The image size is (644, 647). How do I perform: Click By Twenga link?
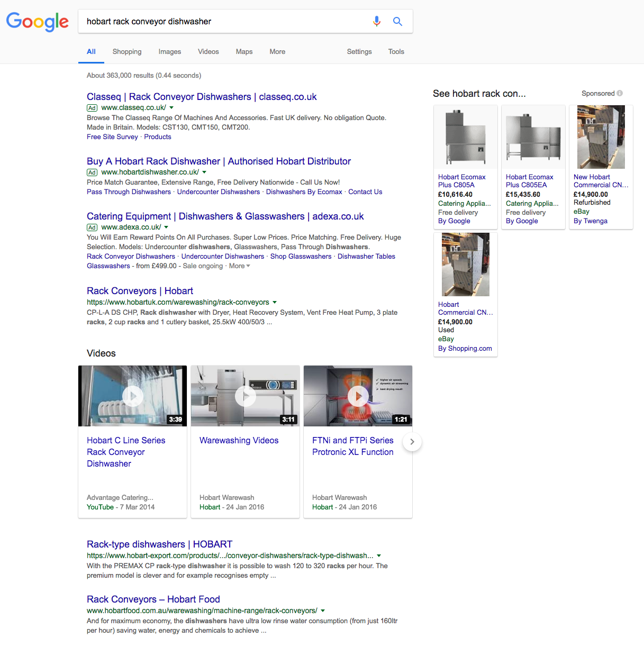(591, 221)
